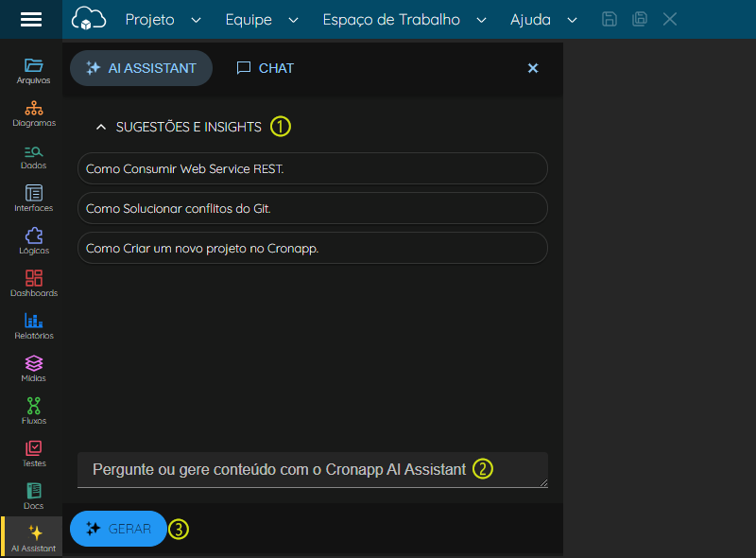756x558 pixels.
Task: Expand dropdown arrow beside Equipe
Action: 293,20
